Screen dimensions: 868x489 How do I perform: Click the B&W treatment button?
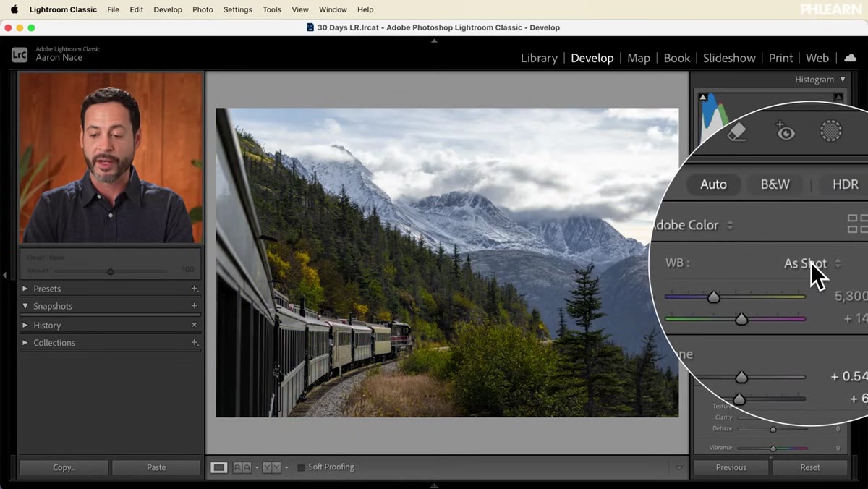(775, 184)
